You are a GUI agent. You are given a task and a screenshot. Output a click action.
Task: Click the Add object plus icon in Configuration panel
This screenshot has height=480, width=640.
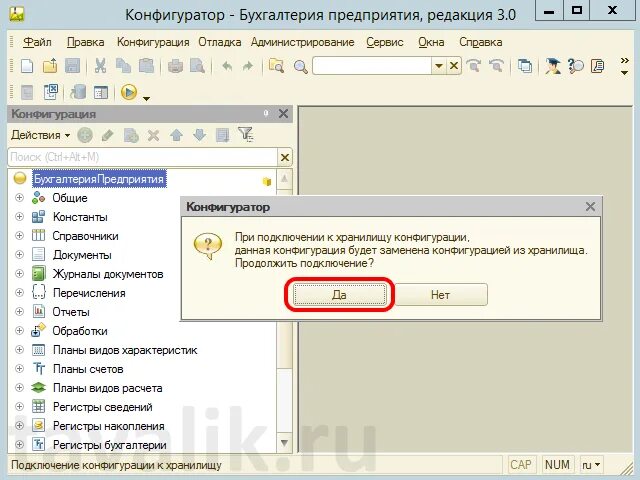(x=85, y=135)
